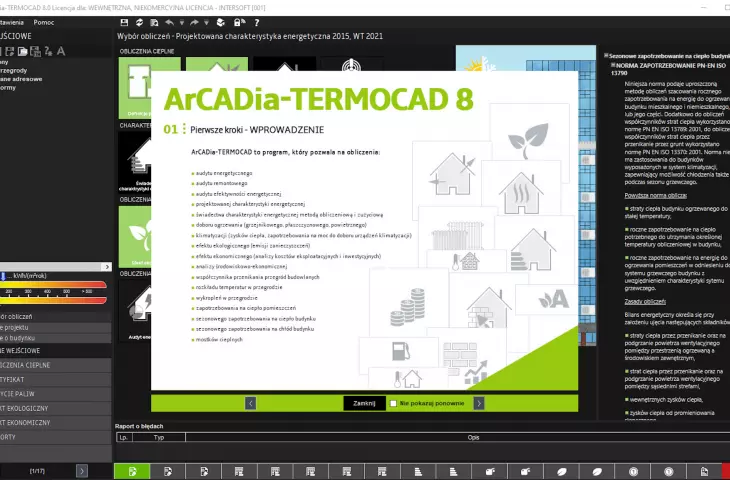This screenshot has width=730, height=480.
Task: Click the 3D boxes toolbar icon
Action: [x=221, y=22]
